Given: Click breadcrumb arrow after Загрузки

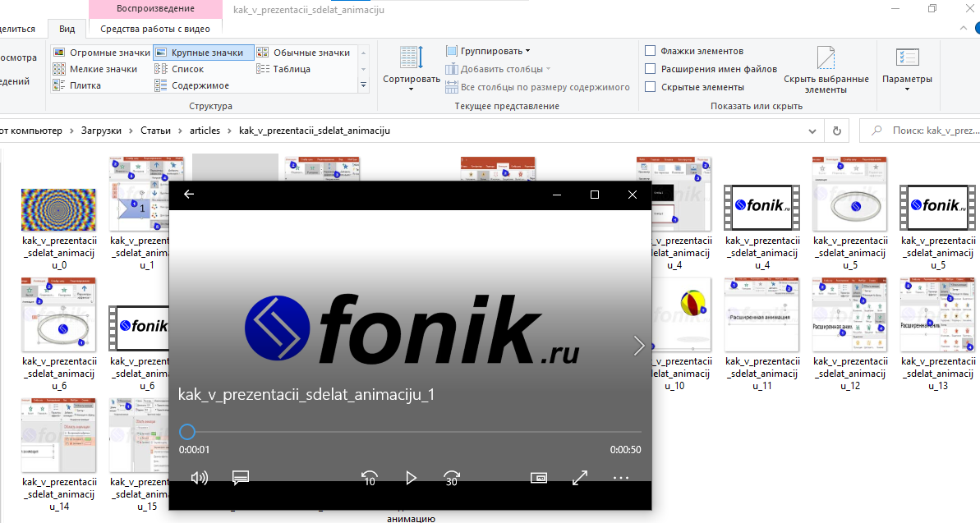Looking at the screenshot, I should (131, 131).
